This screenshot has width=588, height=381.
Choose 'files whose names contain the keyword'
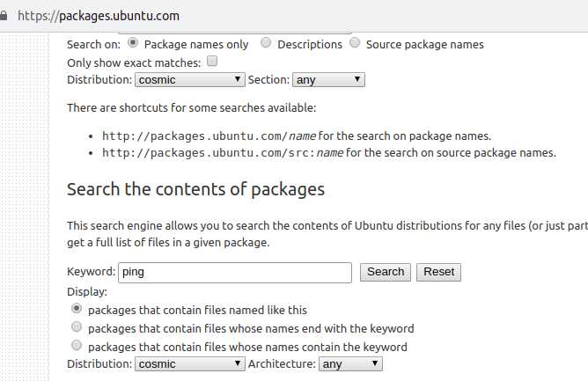77,346
